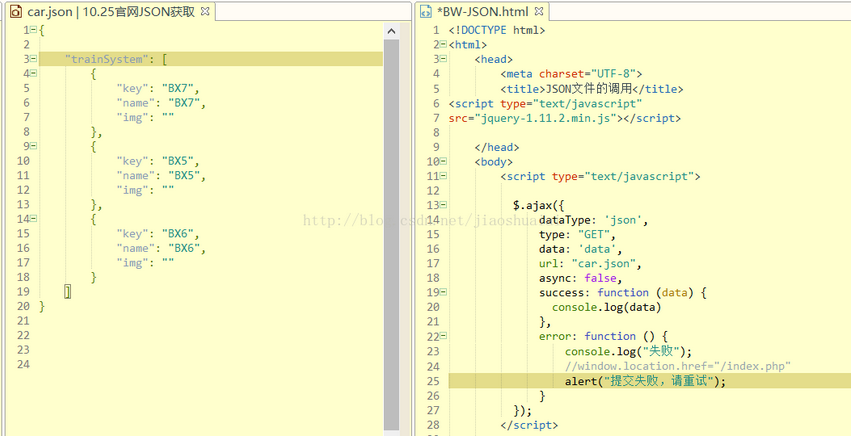Click the "trainSystem" key in car.json
The image size is (854, 441).
point(107,59)
